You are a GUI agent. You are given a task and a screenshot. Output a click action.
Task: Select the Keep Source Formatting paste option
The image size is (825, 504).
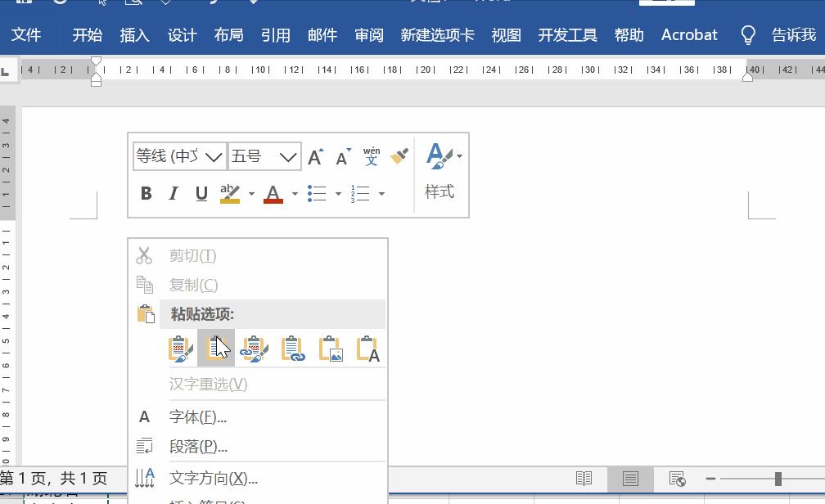click(180, 348)
